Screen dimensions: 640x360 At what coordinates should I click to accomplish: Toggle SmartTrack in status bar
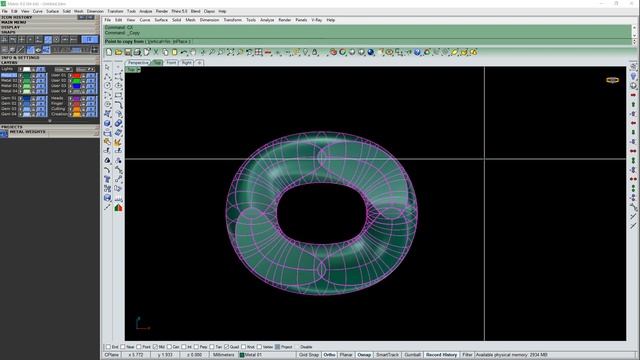(x=387, y=355)
